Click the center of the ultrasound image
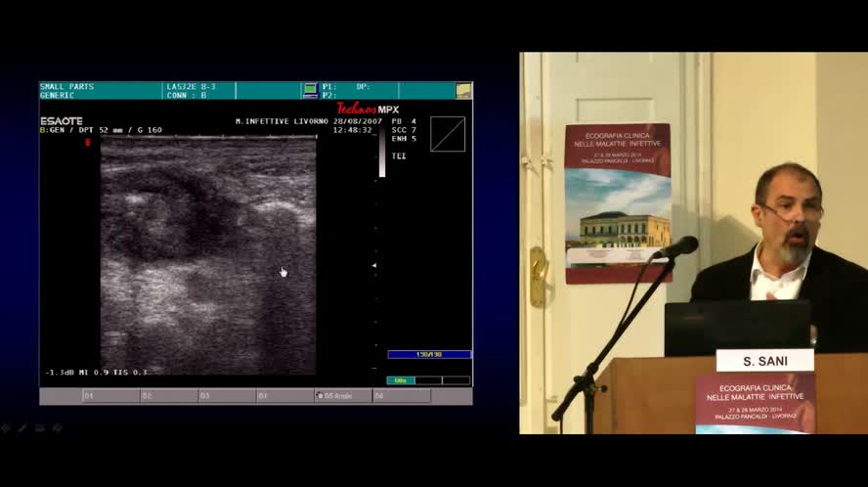 [208, 255]
